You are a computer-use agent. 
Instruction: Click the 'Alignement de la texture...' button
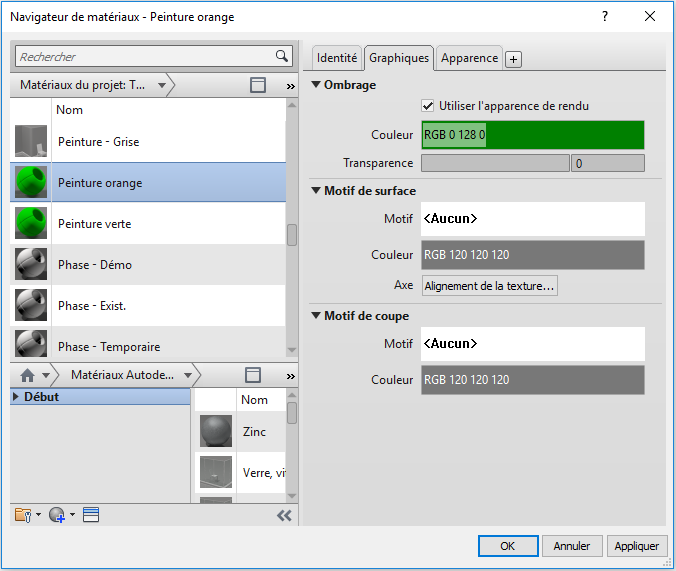click(x=489, y=286)
